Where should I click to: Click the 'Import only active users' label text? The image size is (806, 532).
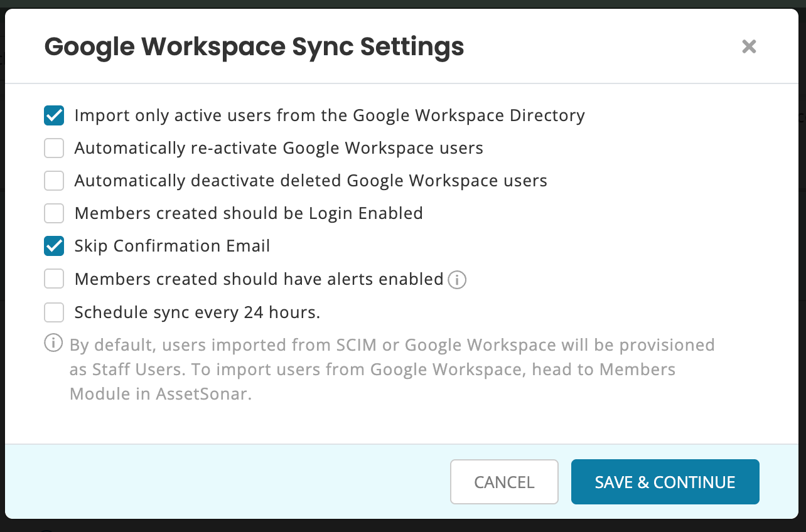(329, 115)
